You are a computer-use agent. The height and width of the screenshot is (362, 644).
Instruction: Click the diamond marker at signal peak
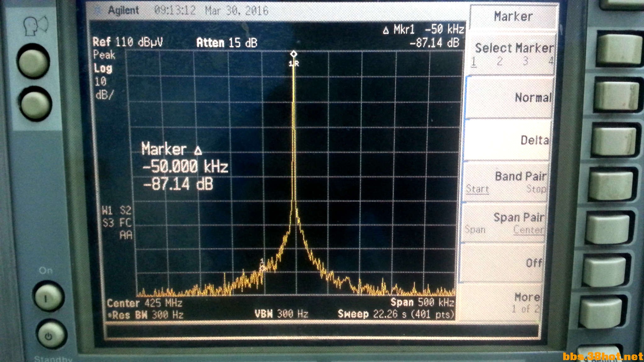[x=293, y=54]
